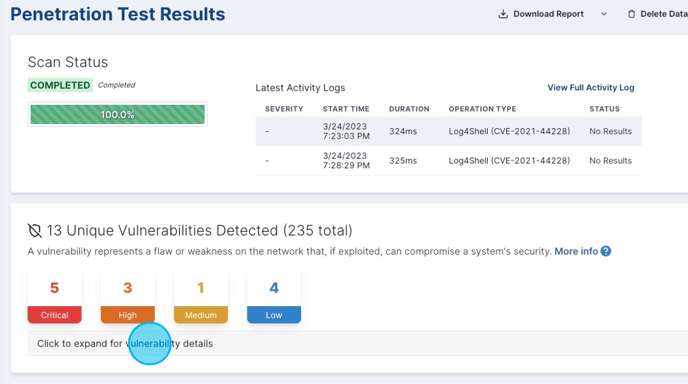Click the Delete Data button
This screenshot has height=384, width=688.
(657, 14)
